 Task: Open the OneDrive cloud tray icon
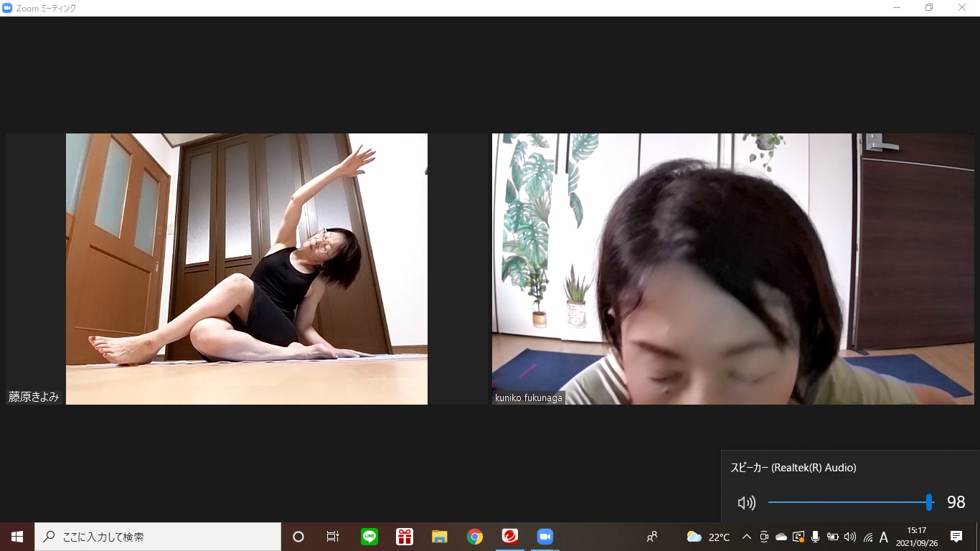pyautogui.click(x=781, y=537)
